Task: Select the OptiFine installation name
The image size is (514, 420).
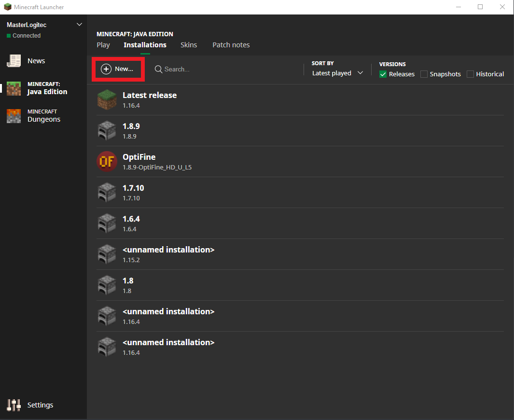Action: [139, 157]
